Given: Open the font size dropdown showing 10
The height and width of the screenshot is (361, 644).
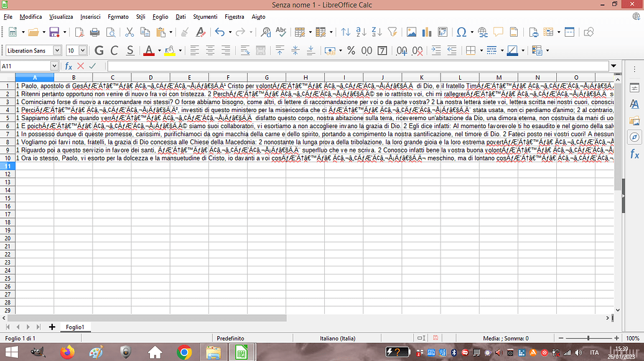Looking at the screenshot, I should [85, 50].
